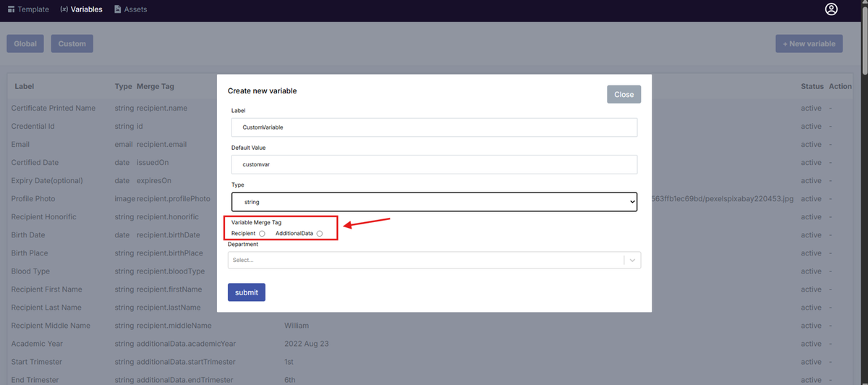This screenshot has width=868, height=385.
Task: Click the value 2022 Aug 23
Action: [307, 343]
